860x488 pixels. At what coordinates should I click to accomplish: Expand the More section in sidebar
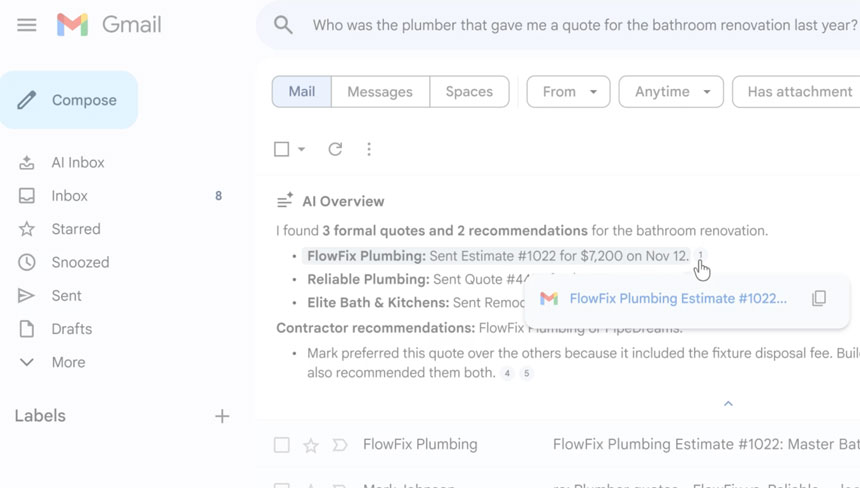pos(68,362)
